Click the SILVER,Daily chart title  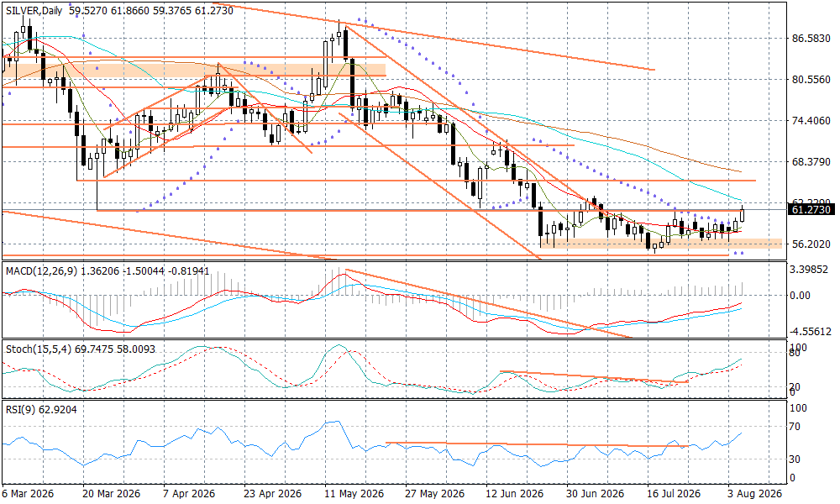click(x=34, y=10)
